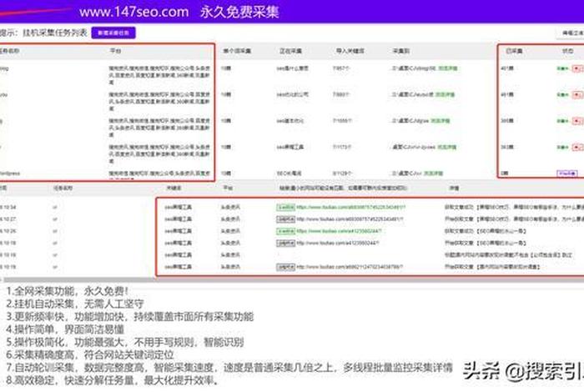Open green details link in WordPress task row
The width and height of the screenshot is (584, 392).
pyautogui.click(x=434, y=173)
